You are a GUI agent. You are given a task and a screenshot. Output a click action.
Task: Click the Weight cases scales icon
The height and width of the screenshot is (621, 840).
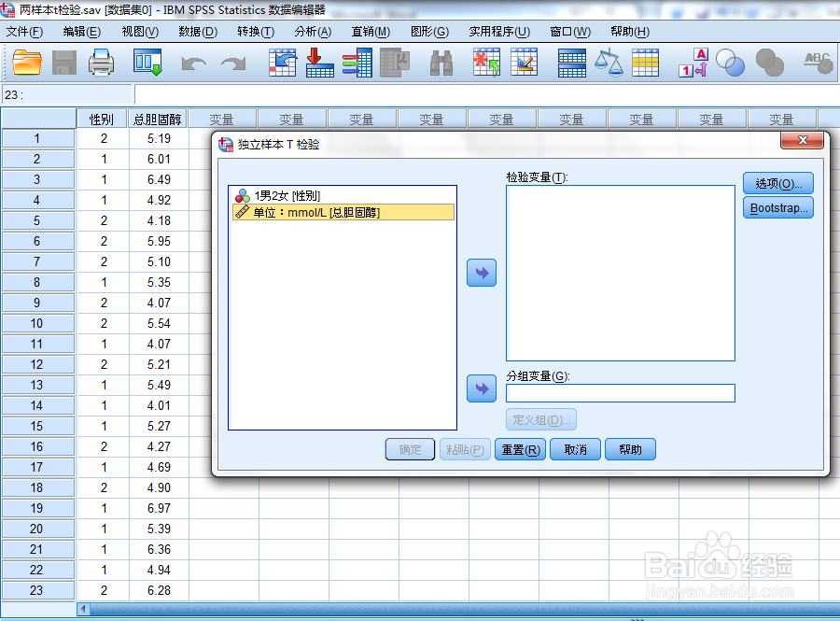coord(609,63)
